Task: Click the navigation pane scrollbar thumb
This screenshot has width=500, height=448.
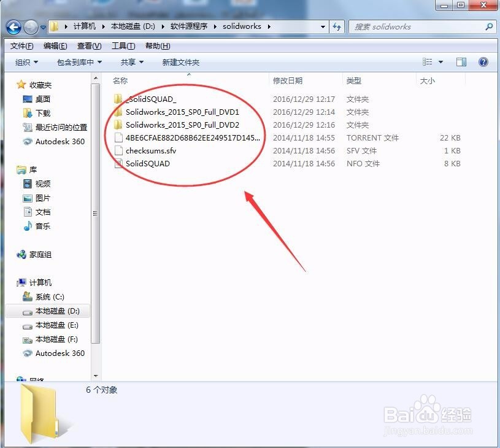Action: pyautogui.click(x=96, y=214)
